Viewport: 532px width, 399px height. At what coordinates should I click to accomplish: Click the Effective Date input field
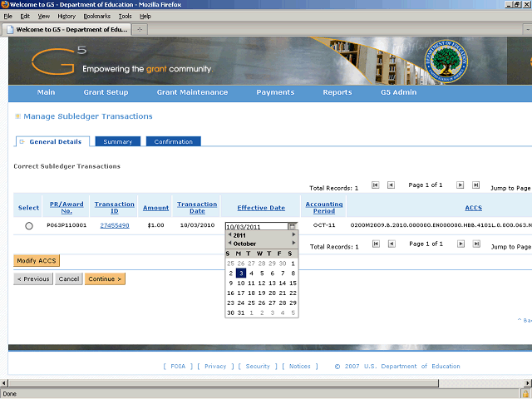[x=256, y=226]
